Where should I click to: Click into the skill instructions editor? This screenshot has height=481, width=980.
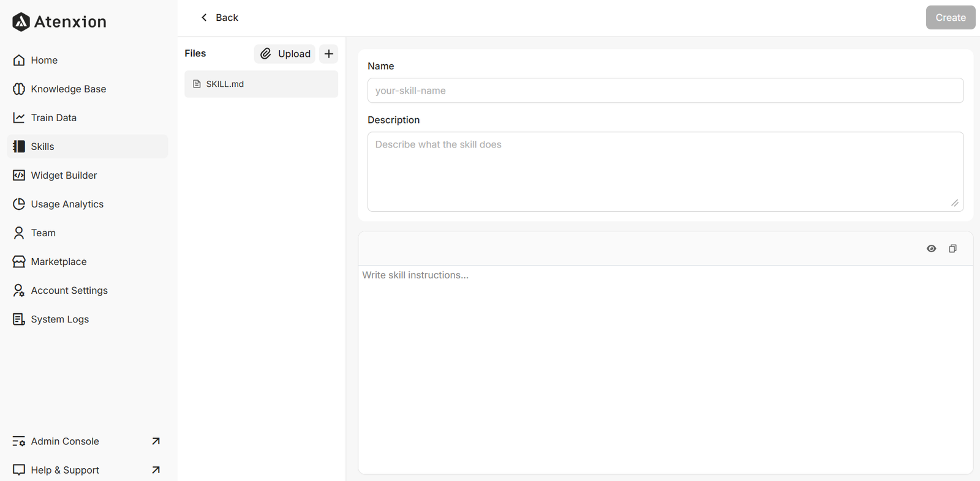point(665,369)
